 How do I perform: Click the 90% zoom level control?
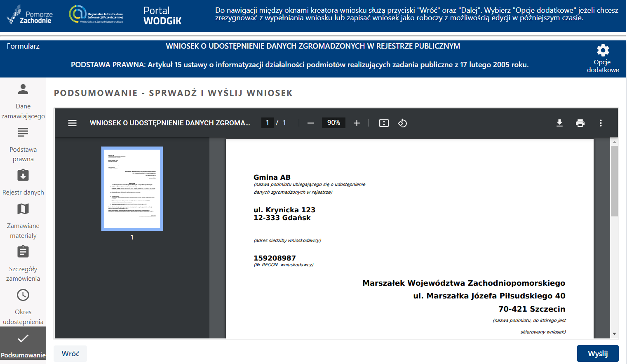(x=333, y=122)
